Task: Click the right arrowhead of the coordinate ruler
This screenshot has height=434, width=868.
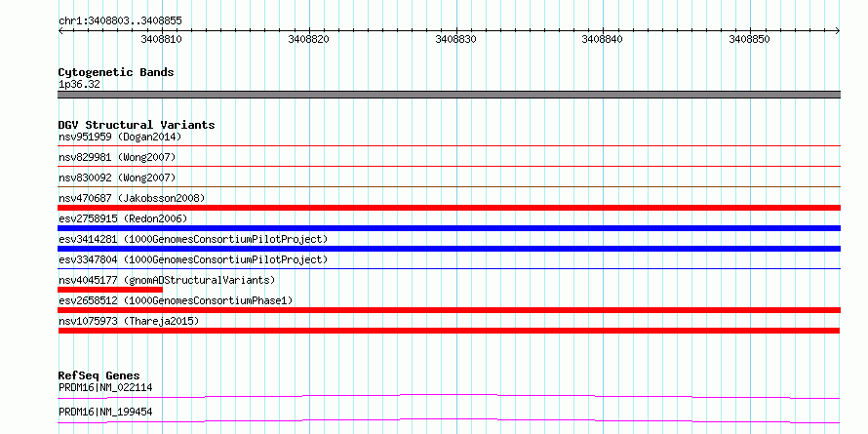Action: click(x=838, y=31)
